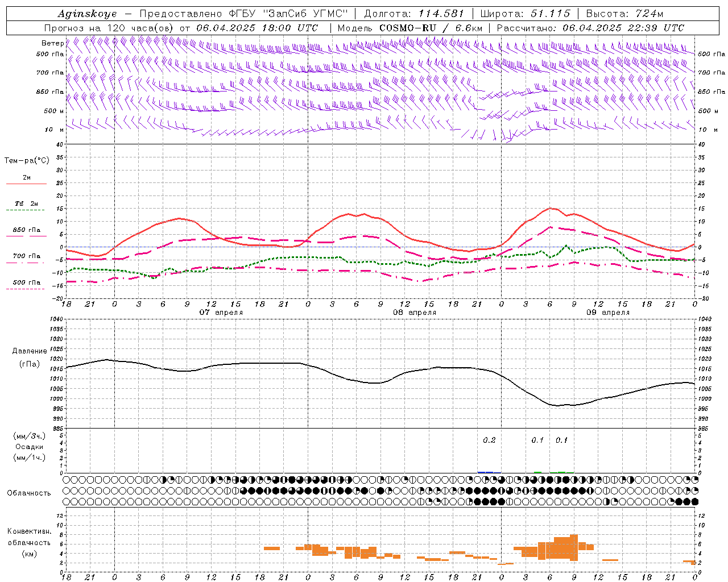This screenshot has height=582, width=728.
Task: Click the 10 м wind level label on left side
Action: click(x=55, y=130)
